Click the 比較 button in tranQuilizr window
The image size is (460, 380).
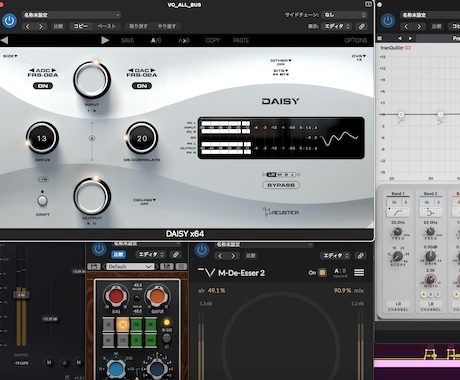pyautogui.click(x=436, y=26)
